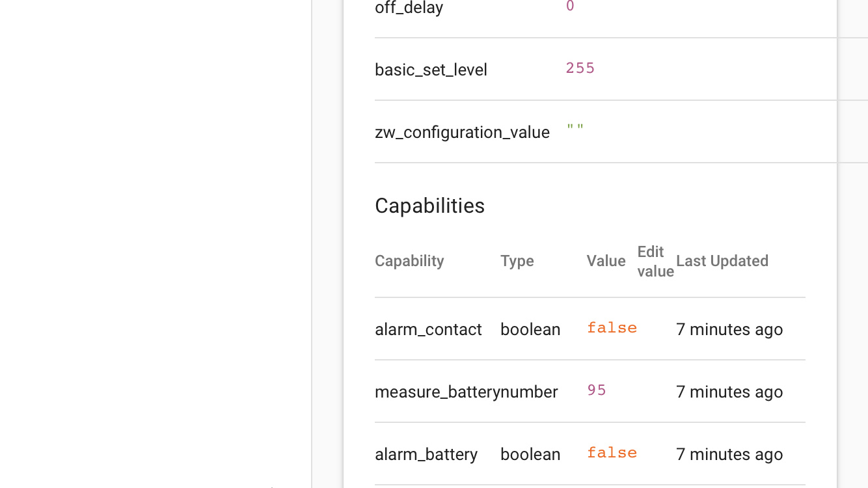Click the Capabilities section heading

click(x=429, y=206)
